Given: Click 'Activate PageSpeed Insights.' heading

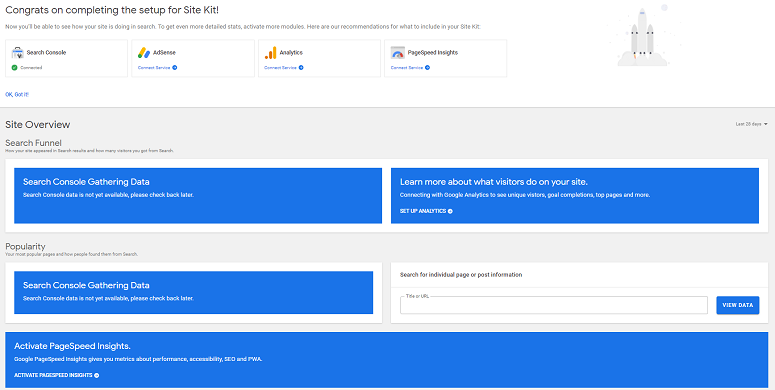Looking at the screenshot, I should click(x=72, y=346).
